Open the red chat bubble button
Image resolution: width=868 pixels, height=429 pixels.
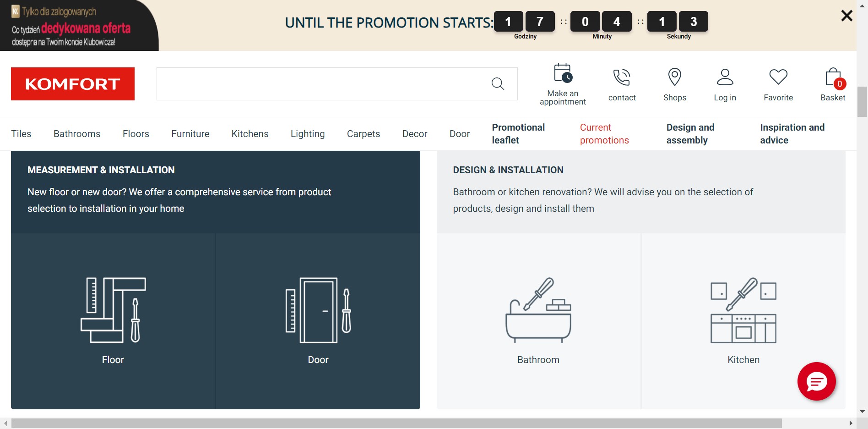click(x=816, y=381)
